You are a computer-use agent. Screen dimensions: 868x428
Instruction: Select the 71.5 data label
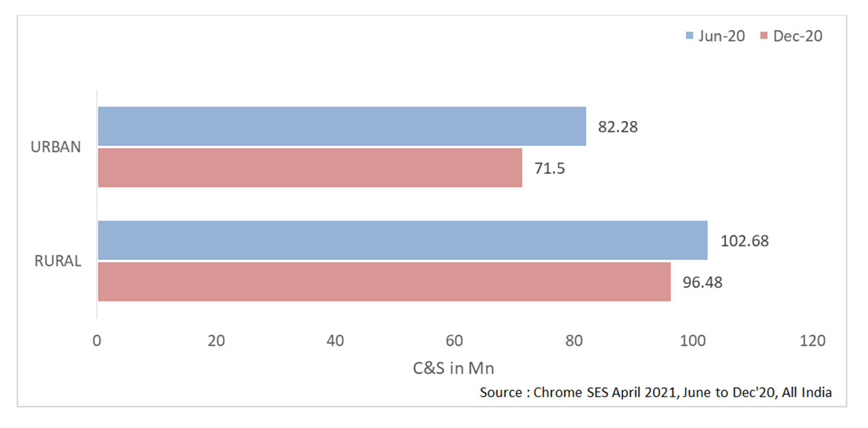(x=549, y=168)
